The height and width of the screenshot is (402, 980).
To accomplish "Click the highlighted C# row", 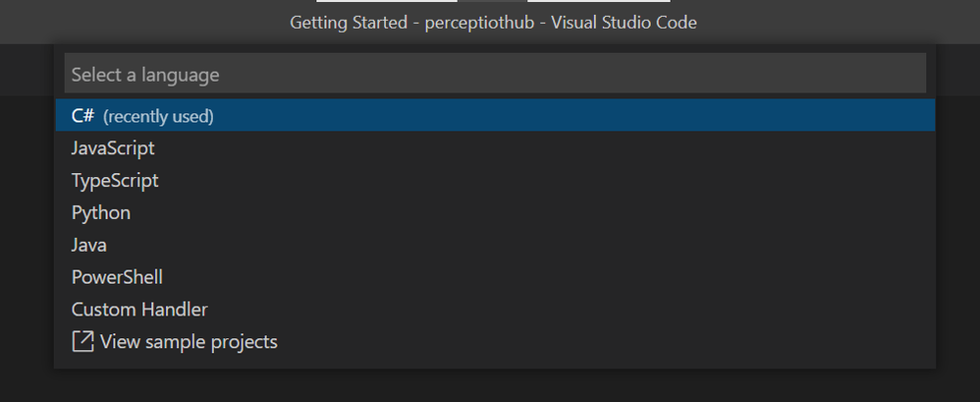I will click(x=494, y=116).
